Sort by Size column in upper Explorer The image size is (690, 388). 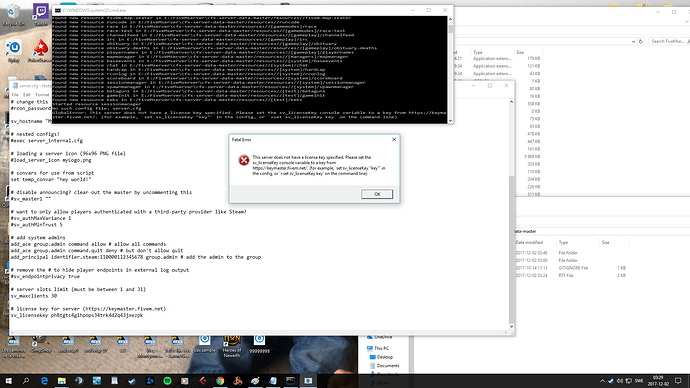click(x=520, y=52)
